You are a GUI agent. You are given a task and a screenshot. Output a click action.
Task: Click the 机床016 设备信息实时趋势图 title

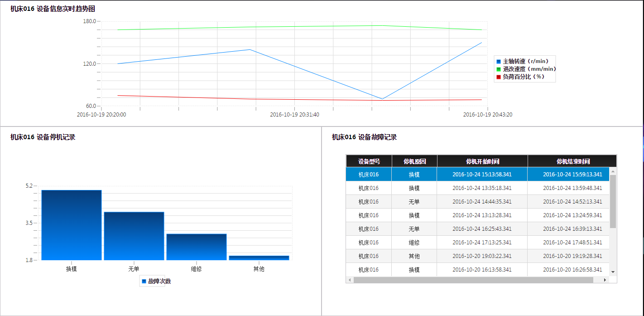[x=53, y=9]
